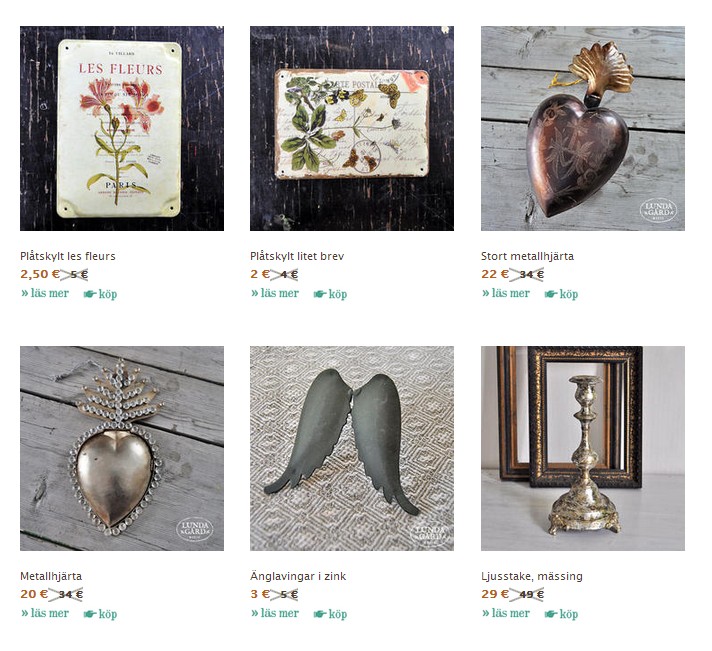Screen dimensions: 712x651
Task: Open the Änglavingar i zink image
Action: [x=352, y=449]
